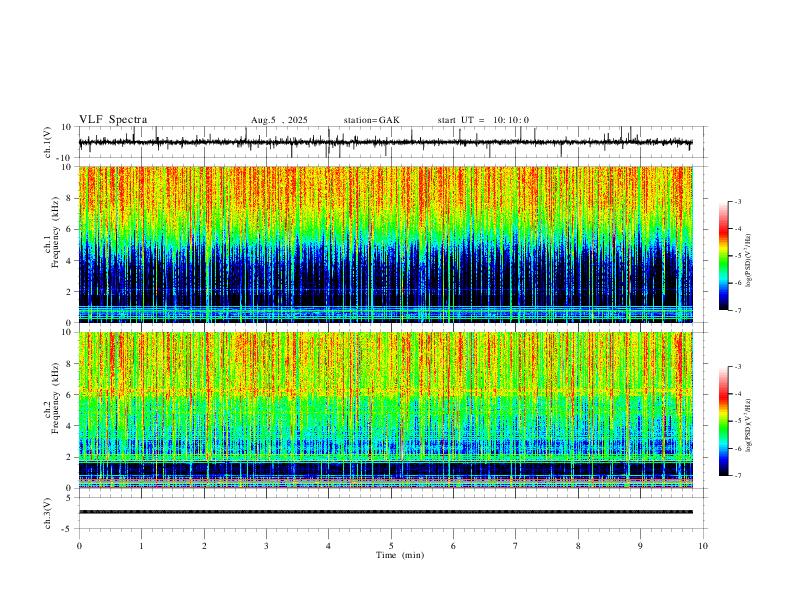Click the ch.1 PSD color bar
Image resolution: width=792 pixels, height=612 pixels.
click(x=724, y=256)
